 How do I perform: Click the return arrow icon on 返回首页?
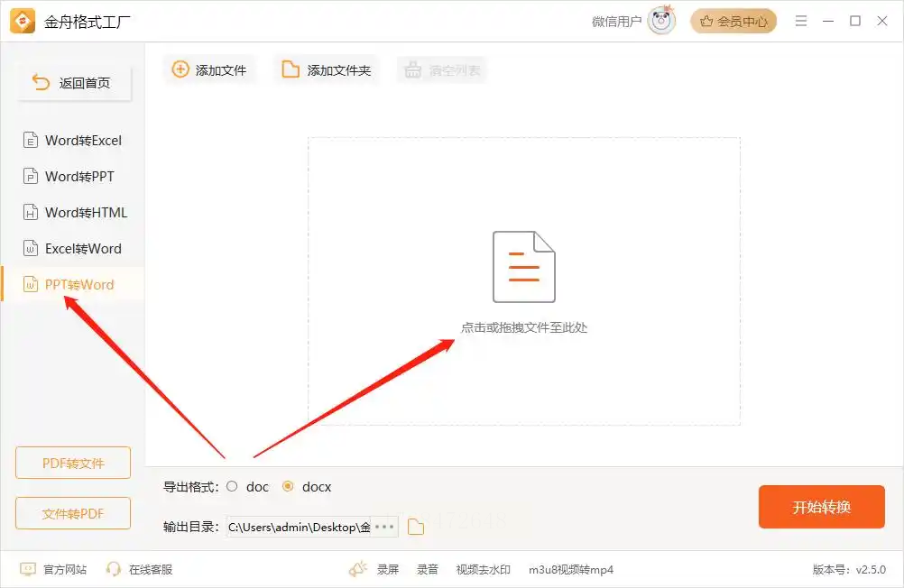pyautogui.click(x=41, y=82)
